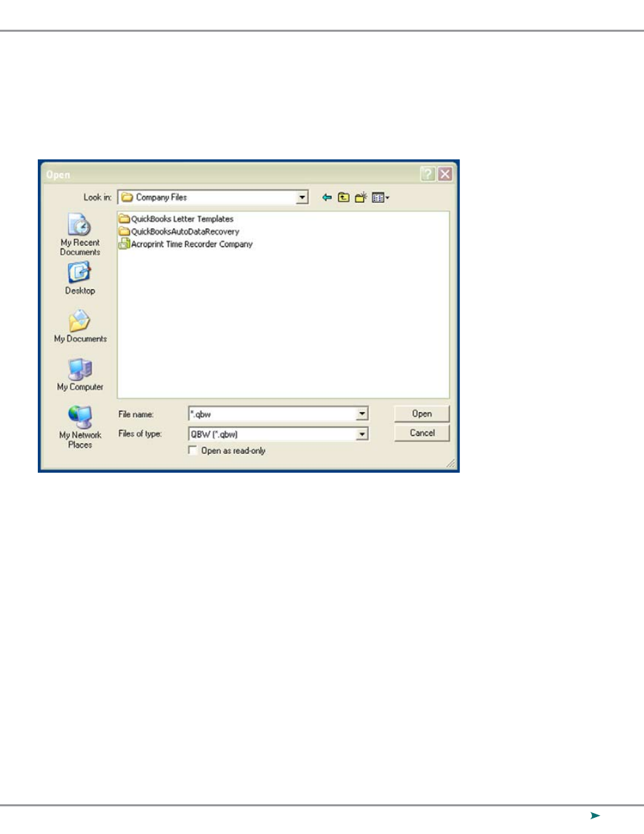Open My Recent Documents shortcut

pyautogui.click(x=80, y=235)
